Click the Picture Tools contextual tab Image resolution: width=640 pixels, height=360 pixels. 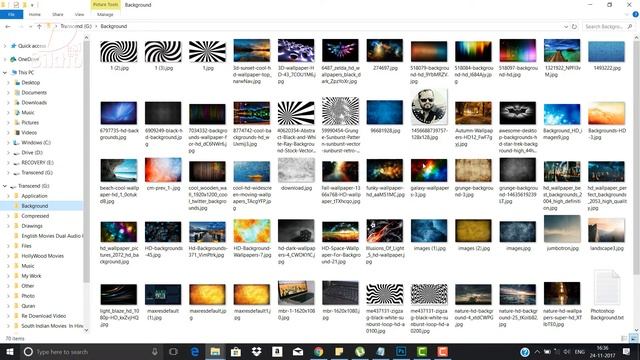coord(105,4)
